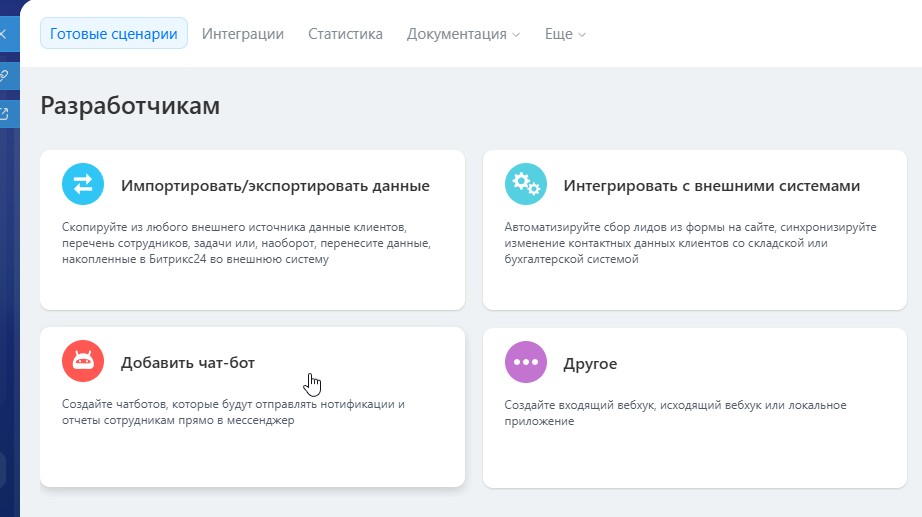Click the red chat-bot robot icon

[x=83, y=361]
